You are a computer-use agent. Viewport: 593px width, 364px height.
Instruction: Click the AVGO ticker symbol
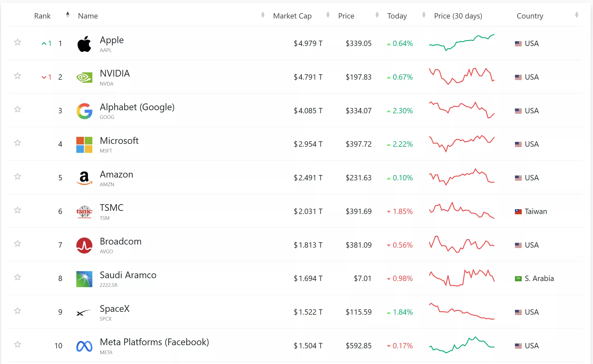pyautogui.click(x=106, y=252)
